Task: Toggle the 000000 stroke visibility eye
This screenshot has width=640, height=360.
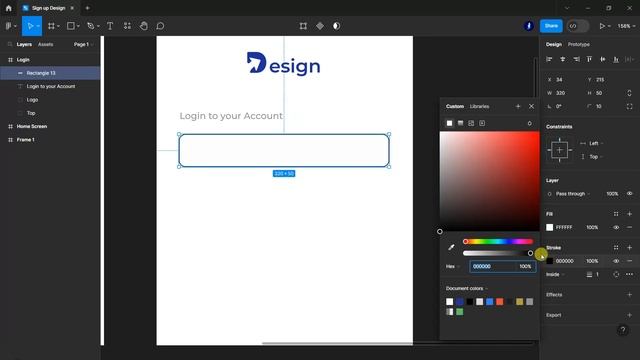Action: (616, 261)
